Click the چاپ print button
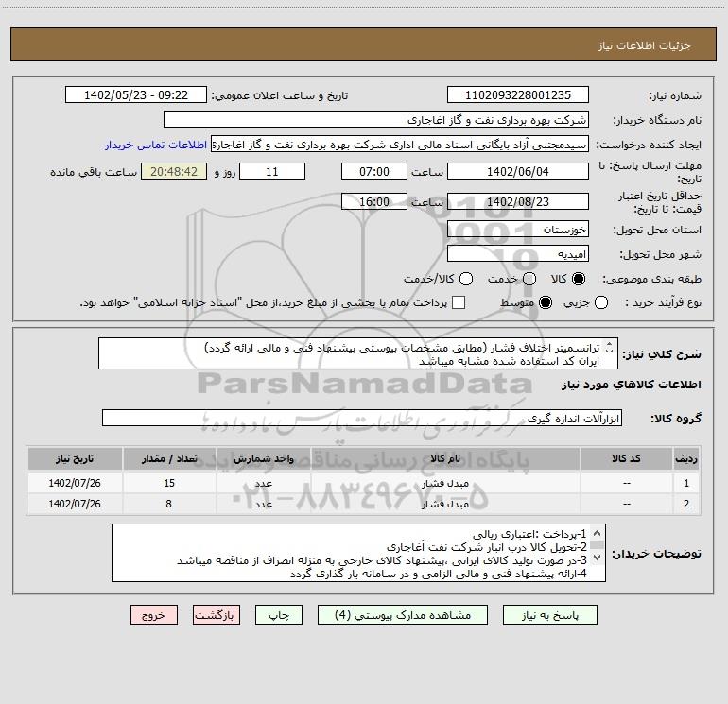This screenshot has height=704, width=728. tap(279, 615)
